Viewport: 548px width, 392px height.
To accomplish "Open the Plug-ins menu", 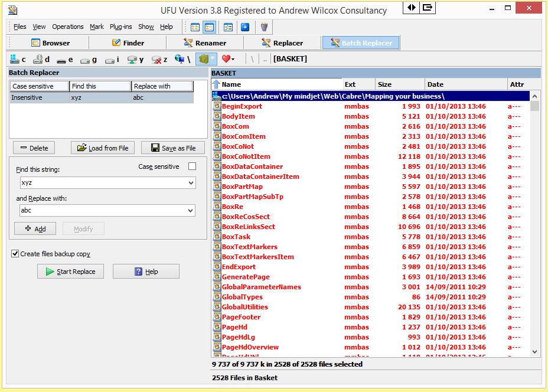I will pos(120,27).
